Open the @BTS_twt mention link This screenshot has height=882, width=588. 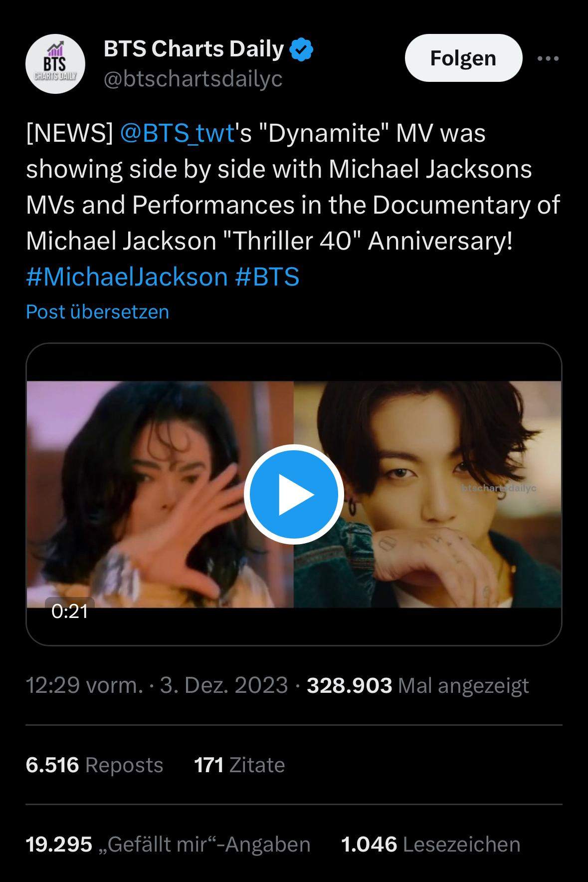178,133
